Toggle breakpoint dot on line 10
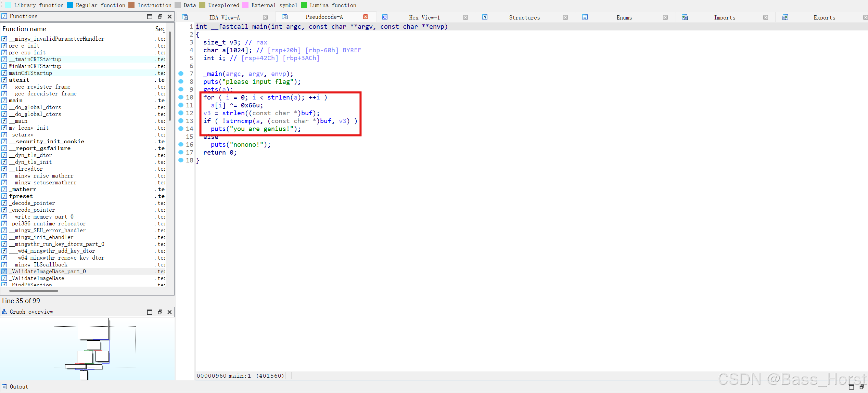Screen dimensions: 868x393 [x=181, y=97]
